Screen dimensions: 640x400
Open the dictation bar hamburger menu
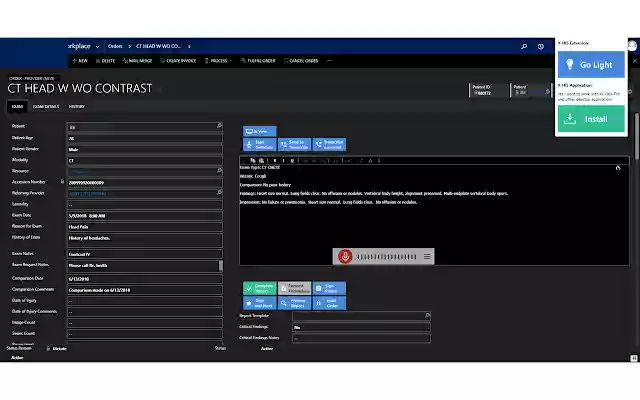click(427, 256)
